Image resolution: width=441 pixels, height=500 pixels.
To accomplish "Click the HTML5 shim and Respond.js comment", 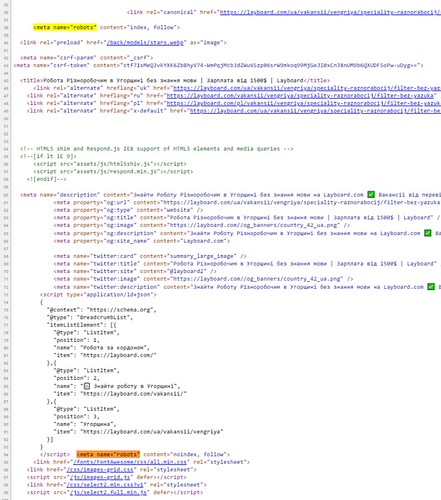I will 156,149.
